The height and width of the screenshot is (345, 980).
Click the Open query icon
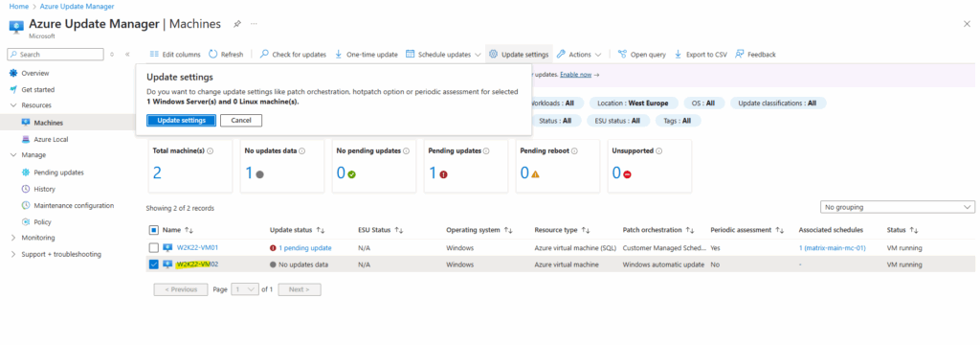click(622, 55)
